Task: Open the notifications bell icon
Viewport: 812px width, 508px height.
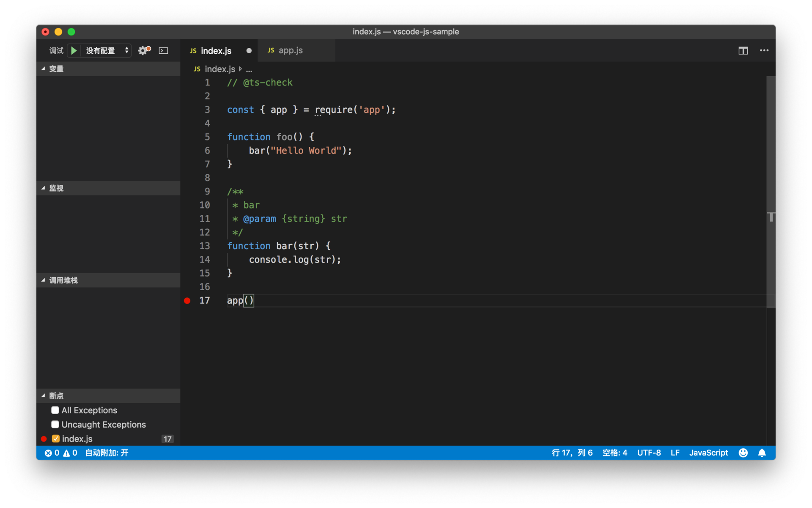Action: coord(762,453)
